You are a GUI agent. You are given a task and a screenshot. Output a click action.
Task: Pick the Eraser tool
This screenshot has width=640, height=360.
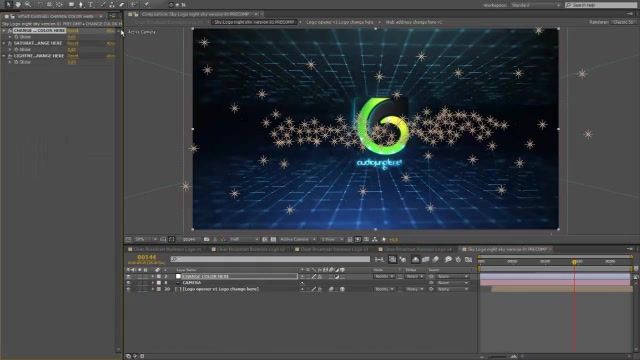point(122,4)
